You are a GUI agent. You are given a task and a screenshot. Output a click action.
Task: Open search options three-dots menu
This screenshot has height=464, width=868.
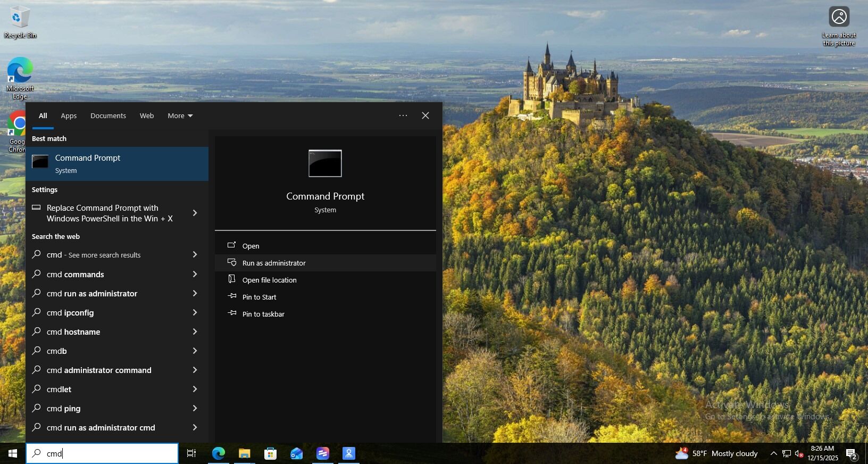(x=403, y=115)
